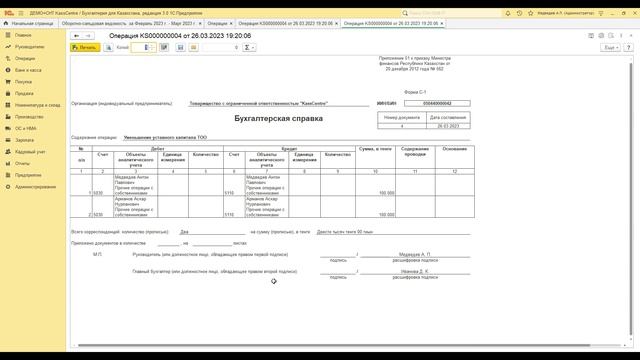Viewport: 640px width, 360px height.
Task: Click the Отчеты chart icon
Action: 8,163
